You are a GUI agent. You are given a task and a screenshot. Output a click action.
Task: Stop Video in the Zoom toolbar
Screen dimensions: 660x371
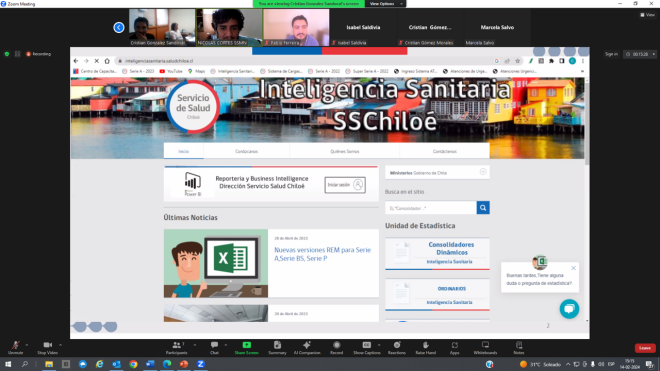click(x=48, y=347)
